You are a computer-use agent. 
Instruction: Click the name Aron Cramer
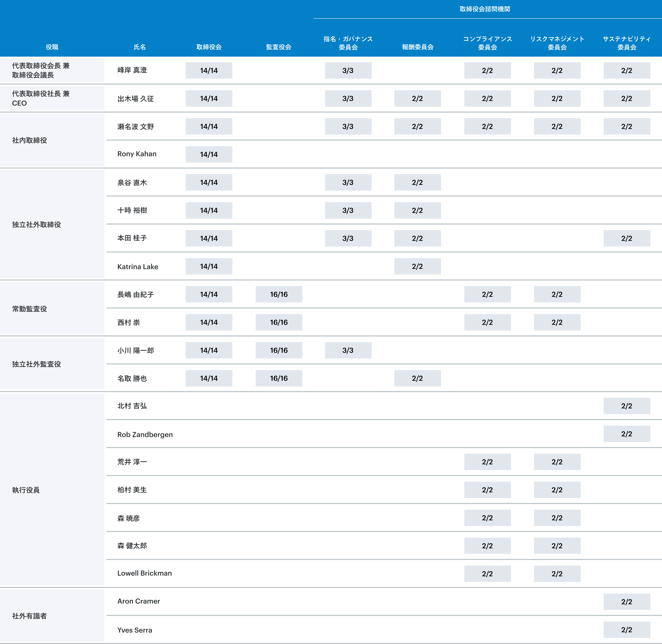[138, 601]
